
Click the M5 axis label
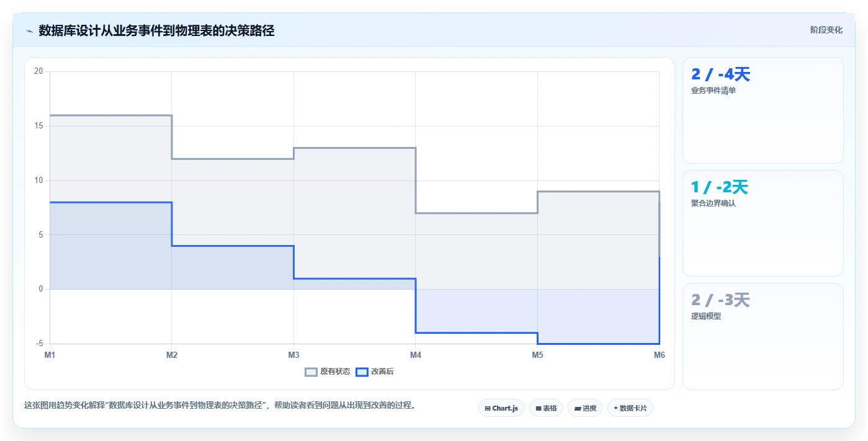click(537, 355)
